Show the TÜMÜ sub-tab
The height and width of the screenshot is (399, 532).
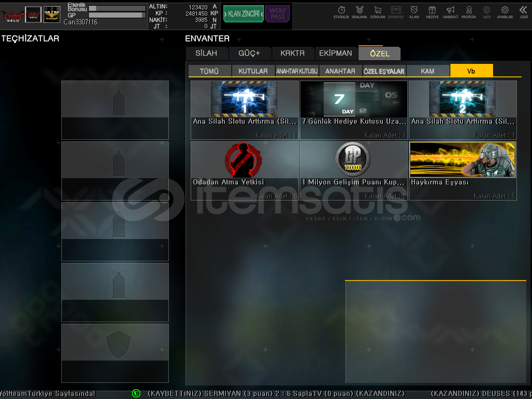(209, 71)
